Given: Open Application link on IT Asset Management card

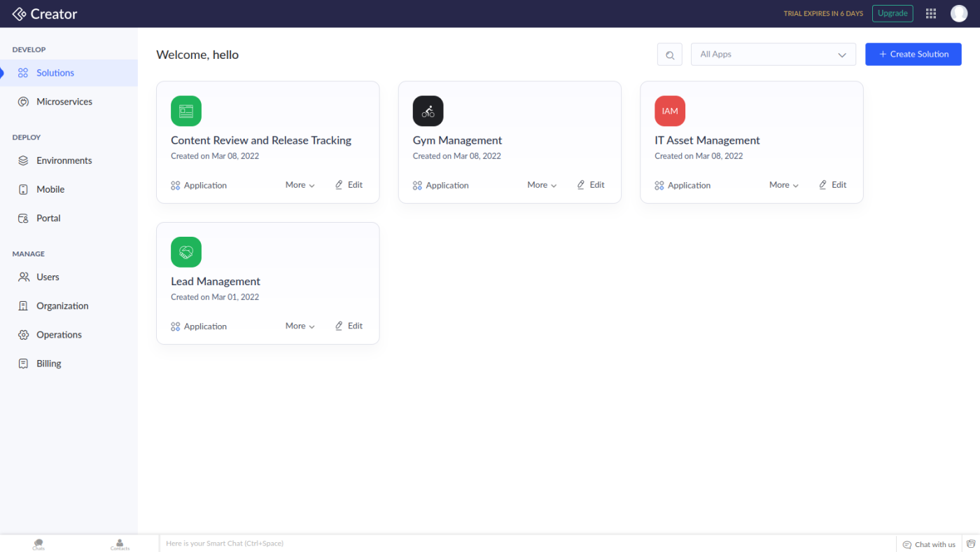Looking at the screenshot, I should pyautogui.click(x=682, y=186).
